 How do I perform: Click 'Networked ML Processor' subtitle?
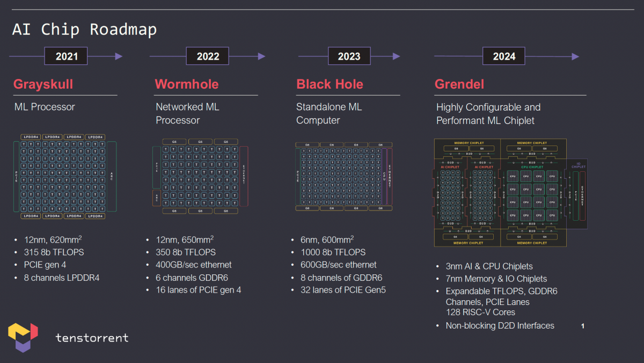click(188, 113)
